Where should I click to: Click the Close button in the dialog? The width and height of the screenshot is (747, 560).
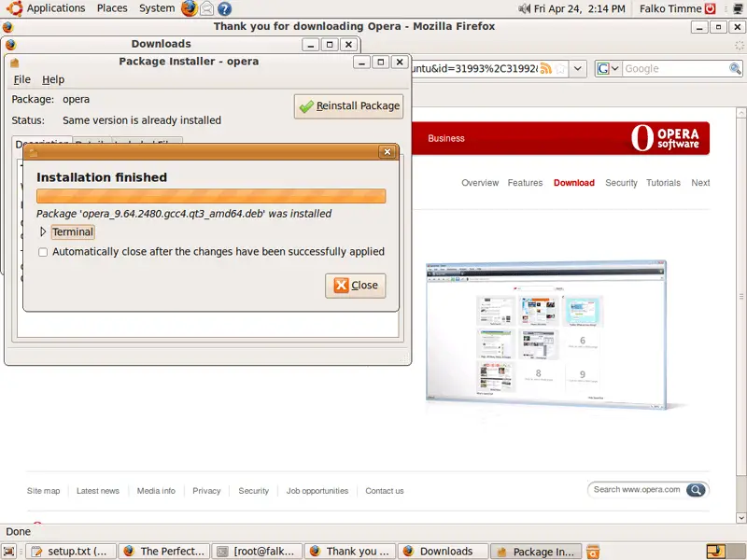pyautogui.click(x=356, y=286)
